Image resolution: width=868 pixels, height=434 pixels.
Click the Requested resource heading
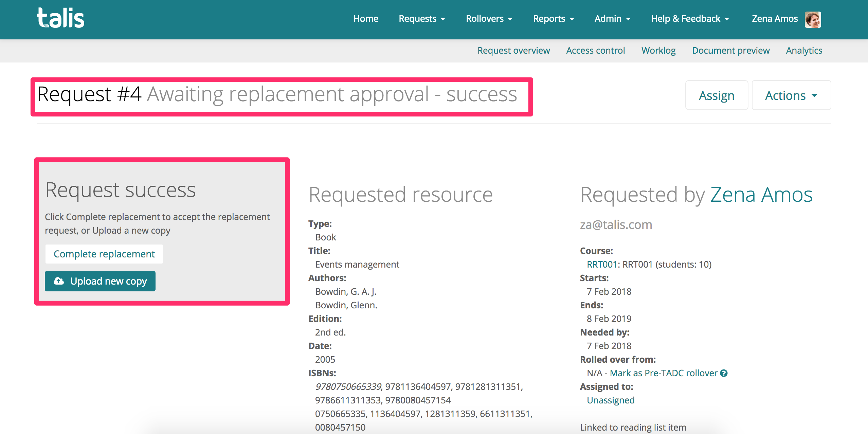click(401, 195)
